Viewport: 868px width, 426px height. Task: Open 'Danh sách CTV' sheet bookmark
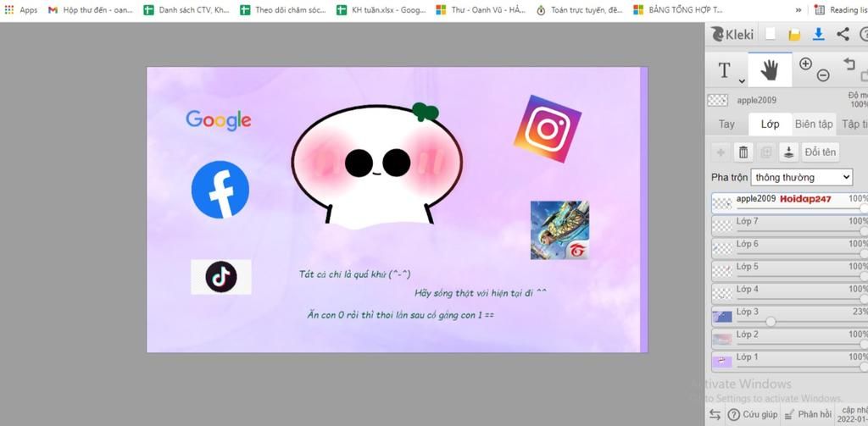click(186, 10)
